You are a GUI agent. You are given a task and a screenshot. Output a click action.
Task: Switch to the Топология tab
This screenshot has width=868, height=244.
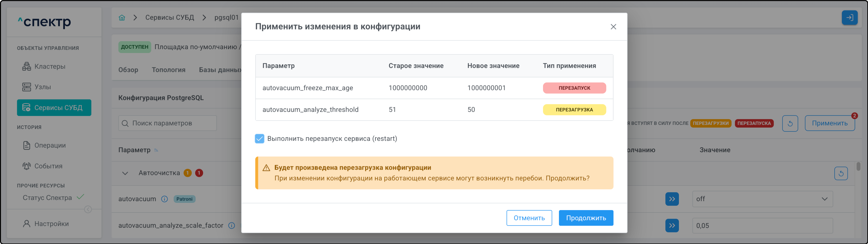(168, 70)
